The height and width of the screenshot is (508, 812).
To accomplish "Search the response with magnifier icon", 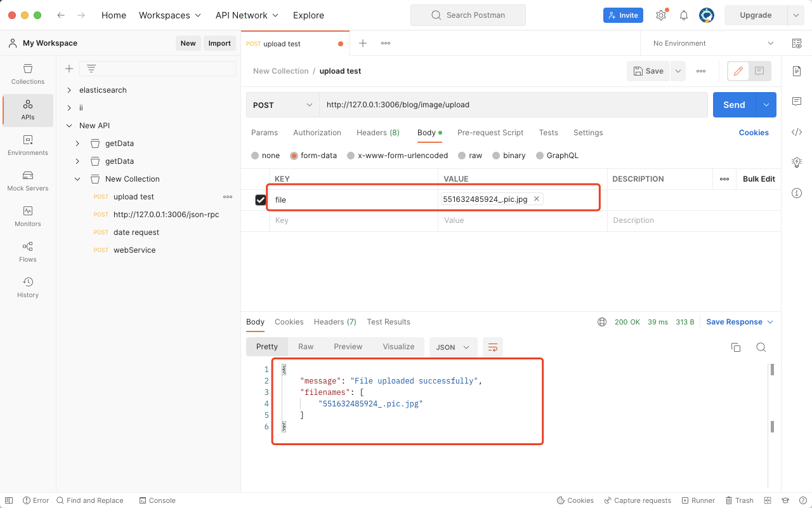I will (761, 347).
